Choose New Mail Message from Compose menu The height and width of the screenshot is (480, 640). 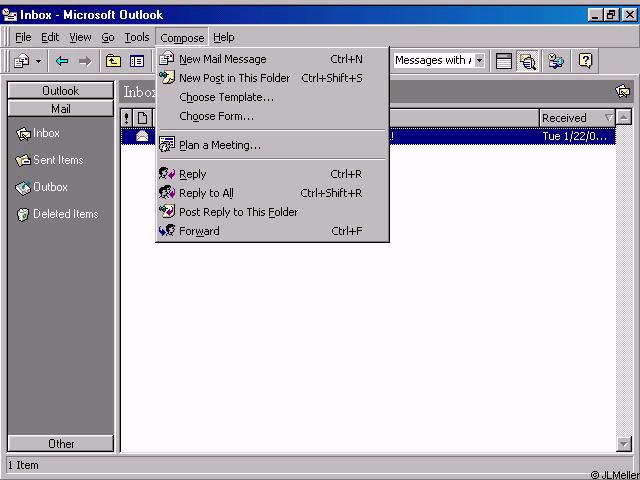272,59
